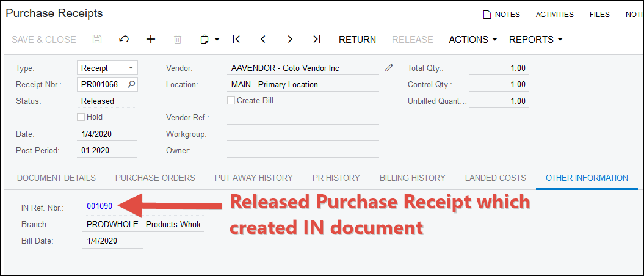
Task: Toggle the Hold checkbox
Action: pos(81,117)
